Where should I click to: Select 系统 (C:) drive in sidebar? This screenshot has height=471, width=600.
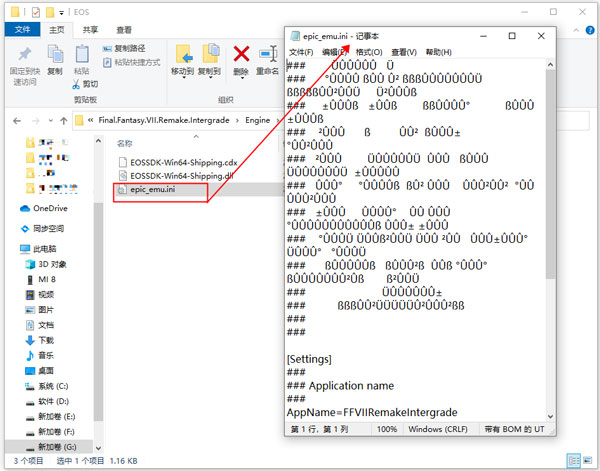coord(52,386)
